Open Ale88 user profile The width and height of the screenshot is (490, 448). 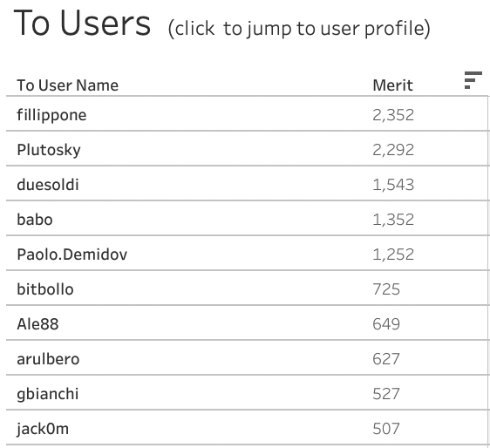pyautogui.click(x=37, y=323)
